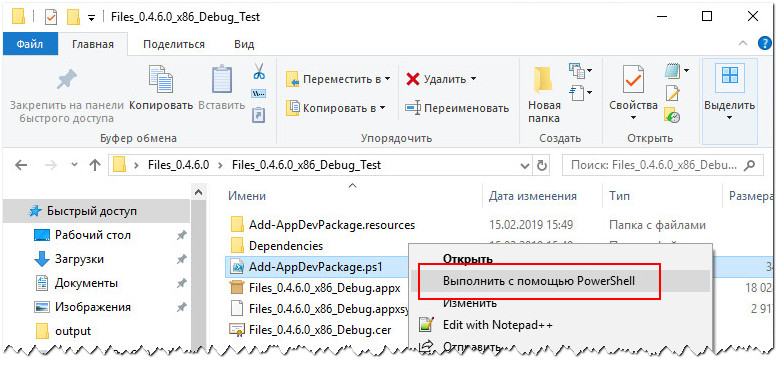Choose Edit with Notepad++ from context menu
Screen dimensions: 777x365
pyautogui.click(x=498, y=325)
